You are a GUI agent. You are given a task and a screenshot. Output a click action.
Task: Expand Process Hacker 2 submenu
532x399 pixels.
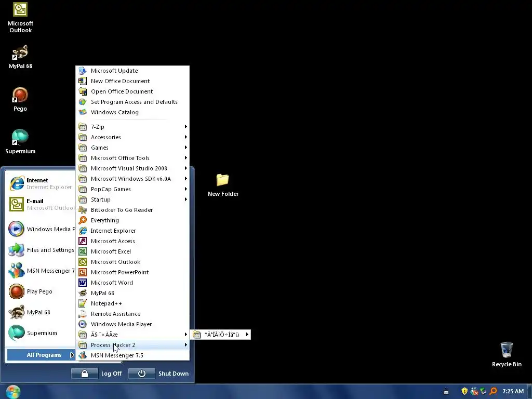point(132,345)
